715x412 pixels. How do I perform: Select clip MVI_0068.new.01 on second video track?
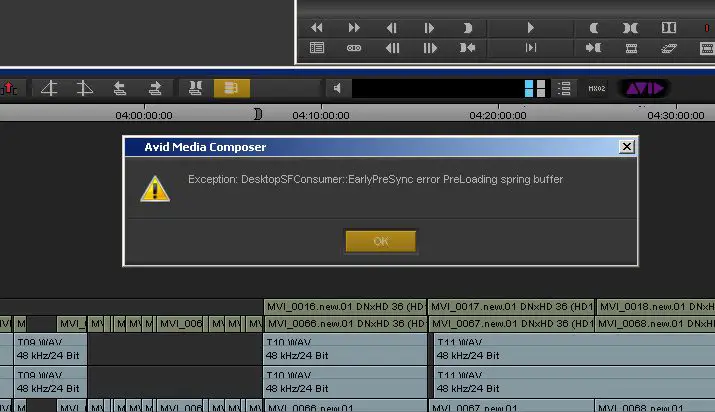coord(655,324)
